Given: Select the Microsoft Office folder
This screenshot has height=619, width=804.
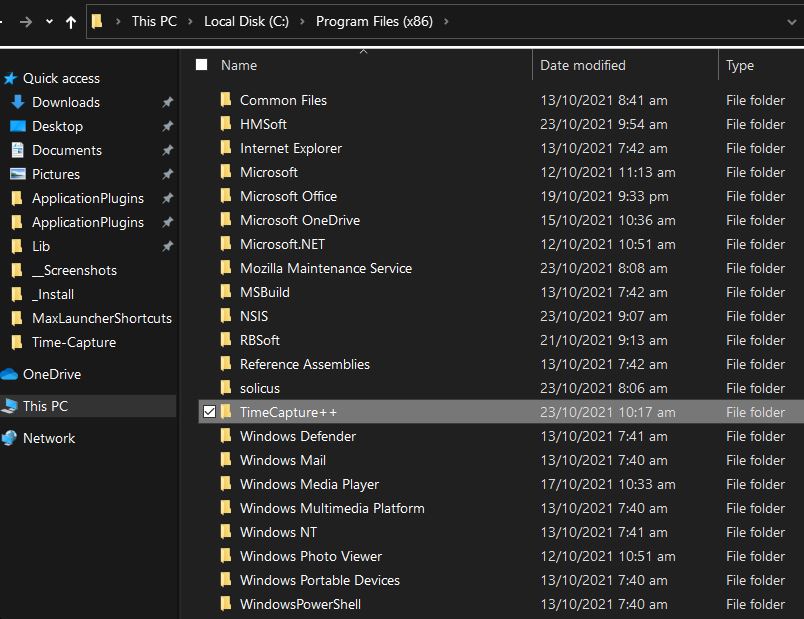Looking at the screenshot, I should [x=288, y=196].
